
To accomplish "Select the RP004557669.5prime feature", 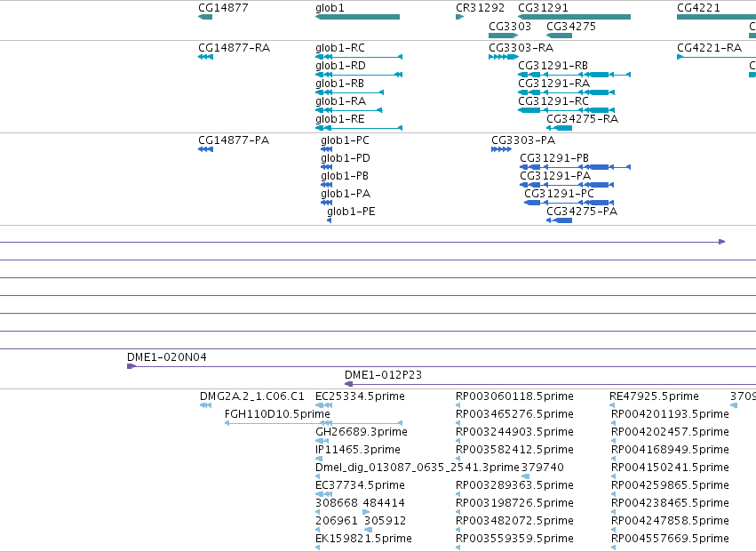I will click(x=613, y=548).
